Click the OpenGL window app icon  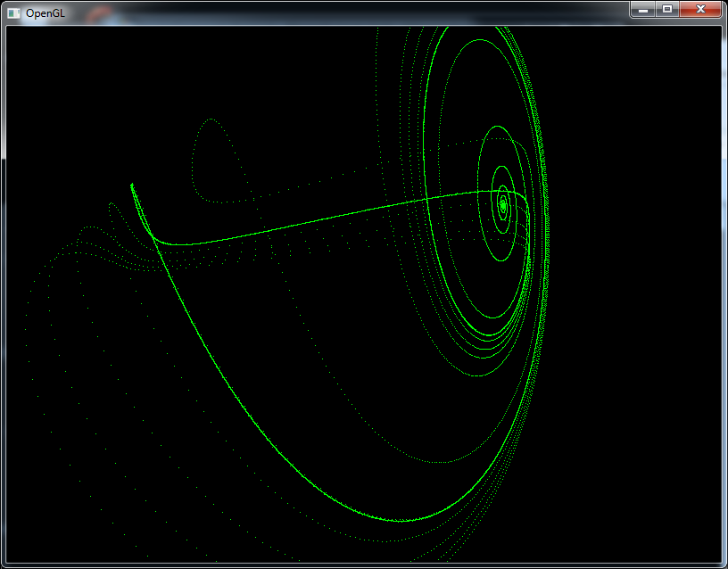click(14, 13)
